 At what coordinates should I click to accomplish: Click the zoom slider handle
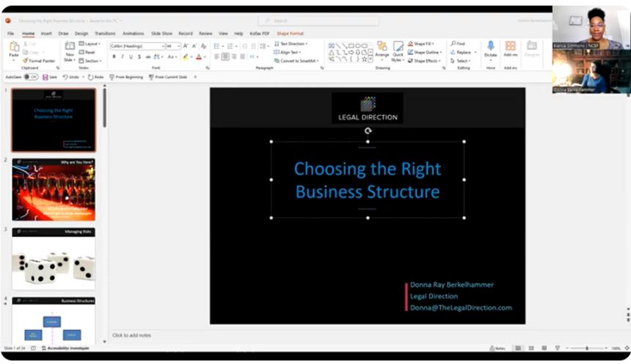[587, 349]
